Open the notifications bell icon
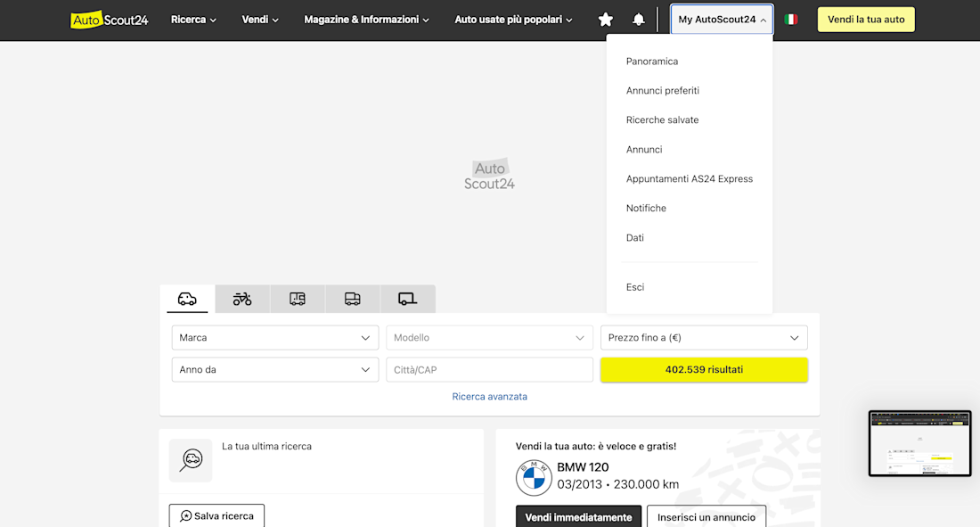This screenshot has height=527, width=980. coord(639,20)
